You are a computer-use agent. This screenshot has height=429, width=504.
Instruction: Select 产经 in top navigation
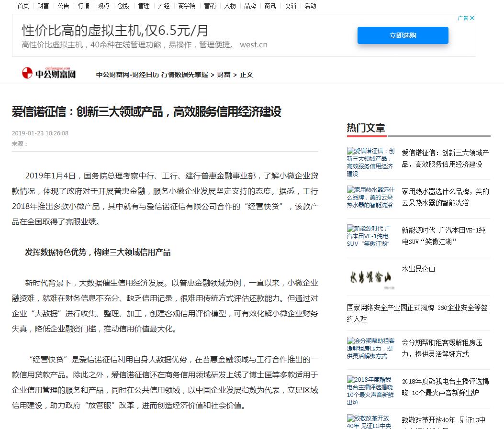point(164,6)
